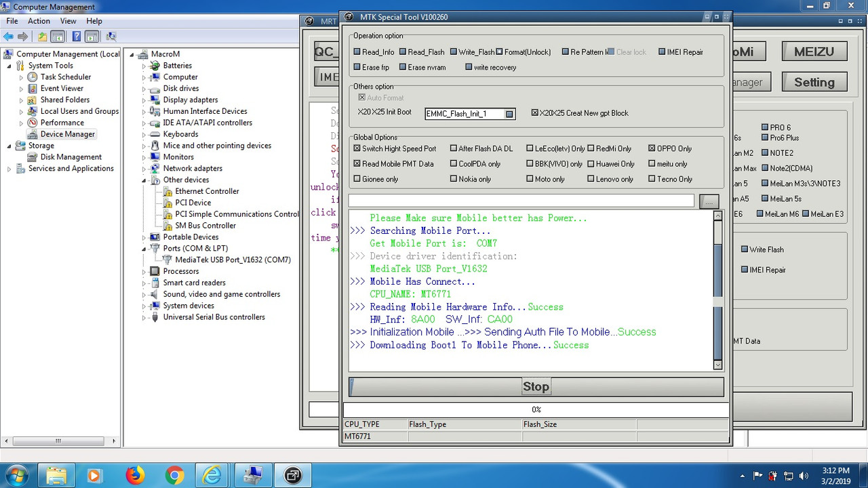868x488 pixels.
Task: Select the Task Scheduler clock icon
Action: (33, 77)
